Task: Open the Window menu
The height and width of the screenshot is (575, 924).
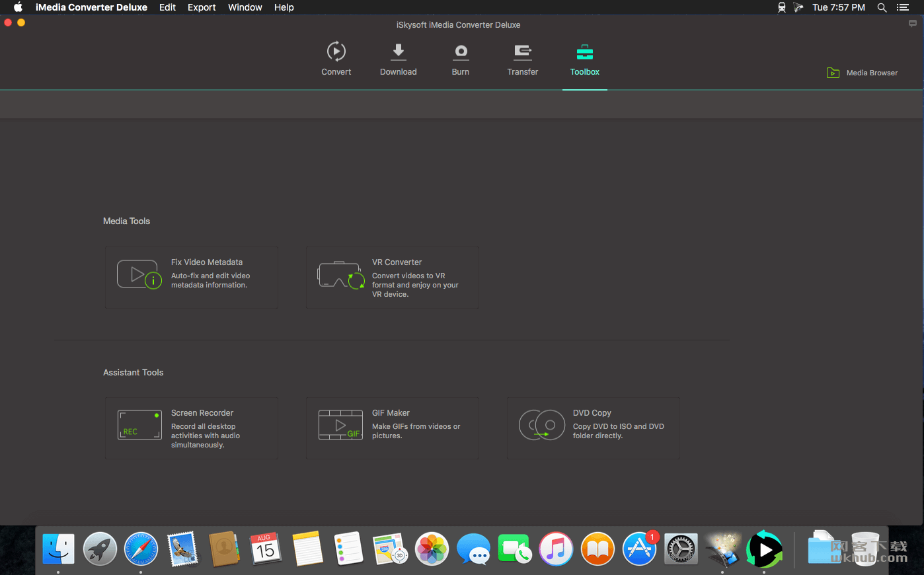Action: point(245,7)
